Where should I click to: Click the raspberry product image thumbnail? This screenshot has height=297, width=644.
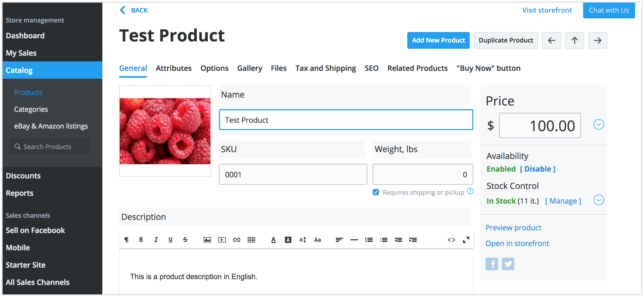point(165,131)
